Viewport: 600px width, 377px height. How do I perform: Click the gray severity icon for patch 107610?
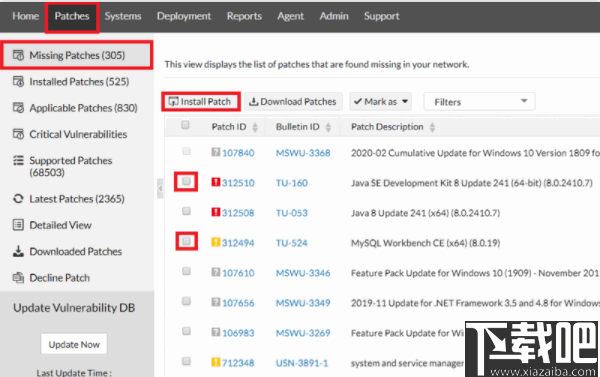[x=216, y=272]
